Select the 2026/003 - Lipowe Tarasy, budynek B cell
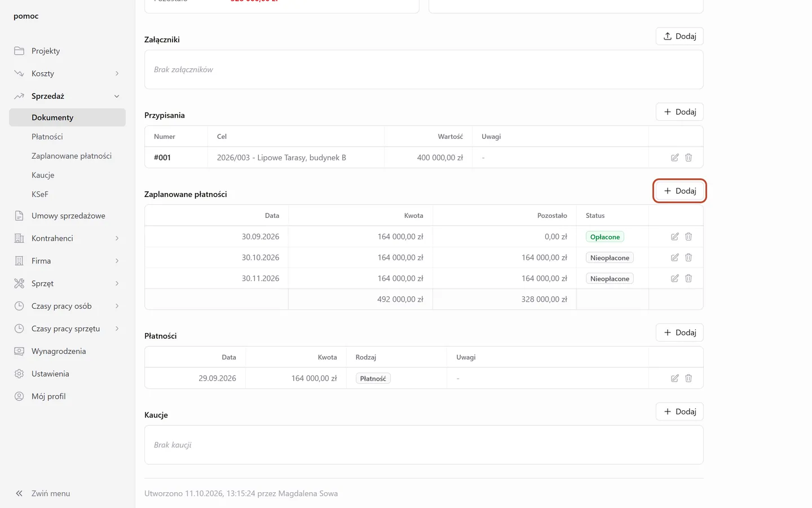812x508 pixels. pyautogui.click(x=296, y=157)
